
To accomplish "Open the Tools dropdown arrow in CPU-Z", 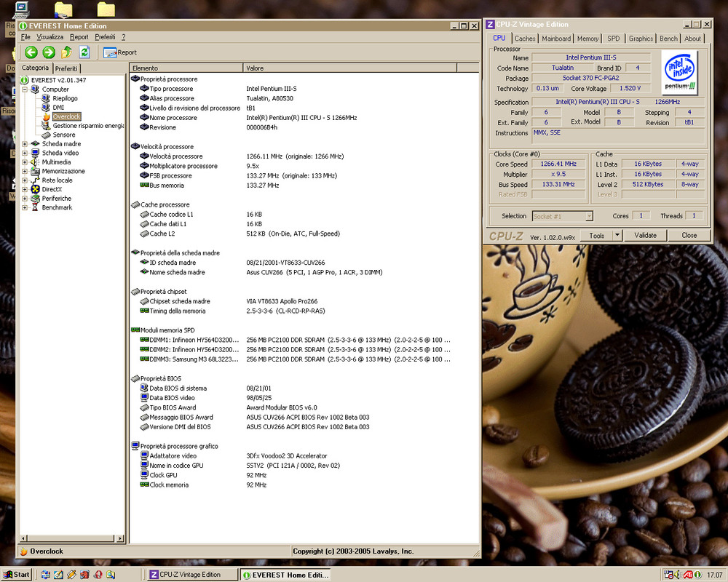I will [x=617, y=235].
